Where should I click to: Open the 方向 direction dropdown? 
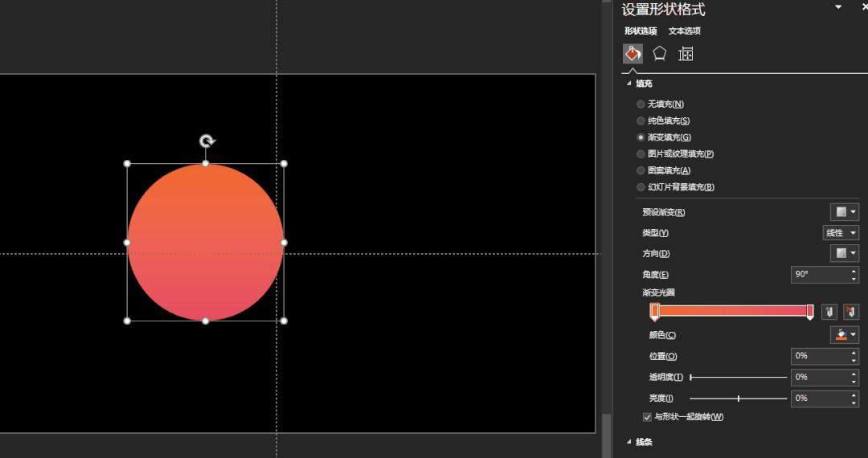844,254
